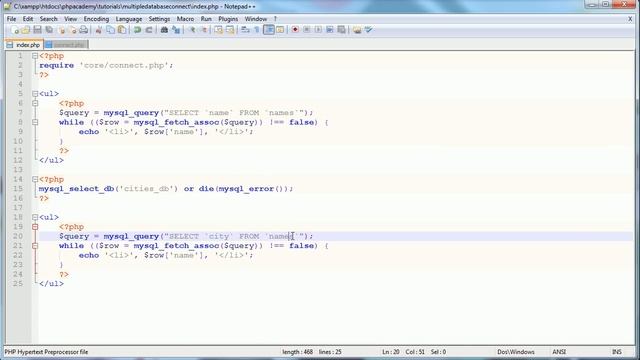This screenshot has width=640, height=360.
Task: Open the Encoding menu
Action: point(96,19)
